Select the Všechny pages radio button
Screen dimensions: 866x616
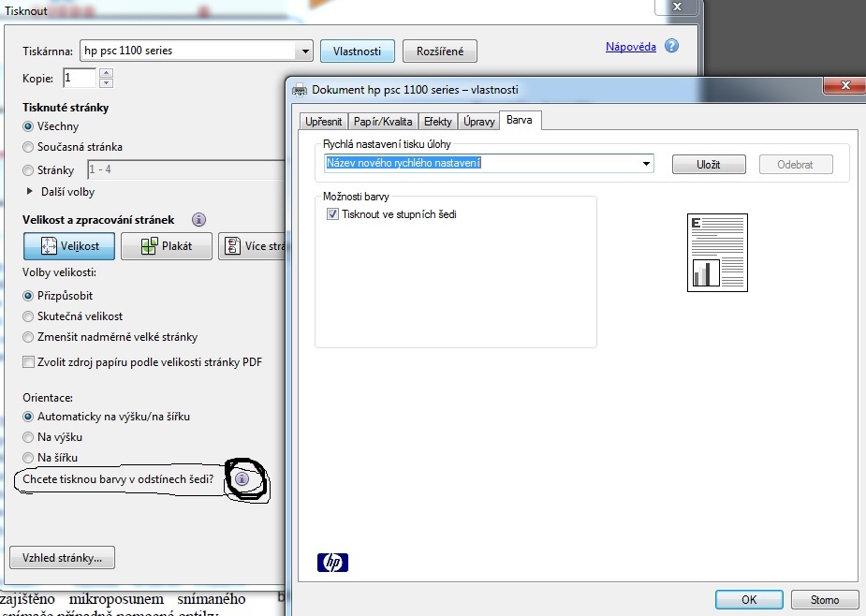coord(27,126)
